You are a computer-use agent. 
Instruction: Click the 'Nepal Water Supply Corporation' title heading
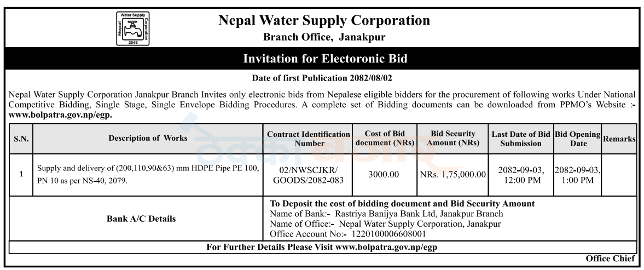pos(324,21)
